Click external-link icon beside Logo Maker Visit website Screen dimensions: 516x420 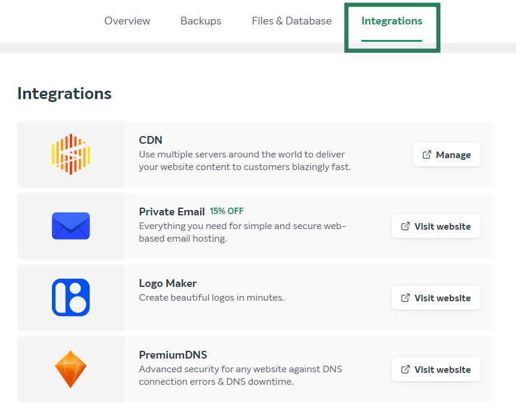(406, 298)
